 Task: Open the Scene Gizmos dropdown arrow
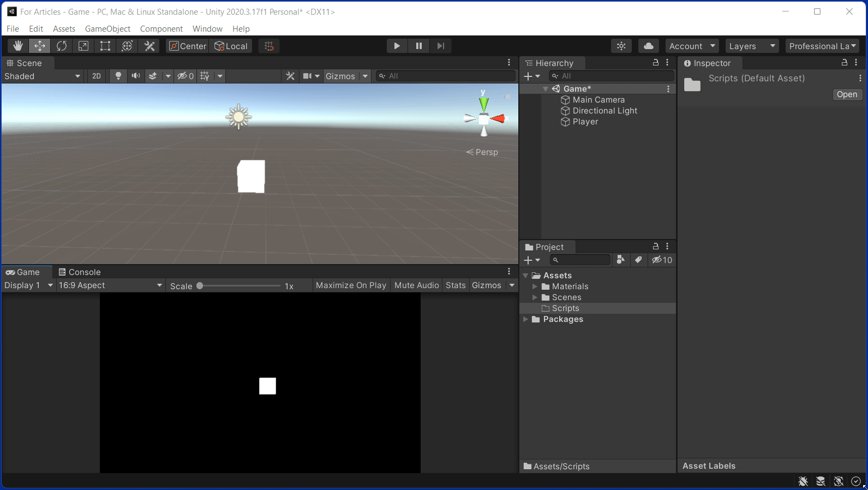pyautogui.click(x=365, y=76)
